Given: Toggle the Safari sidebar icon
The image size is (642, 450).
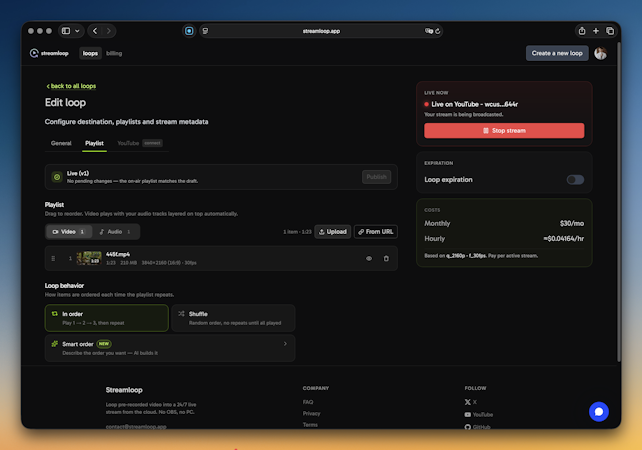Looking at the screenshot, I should coord(66,31).
